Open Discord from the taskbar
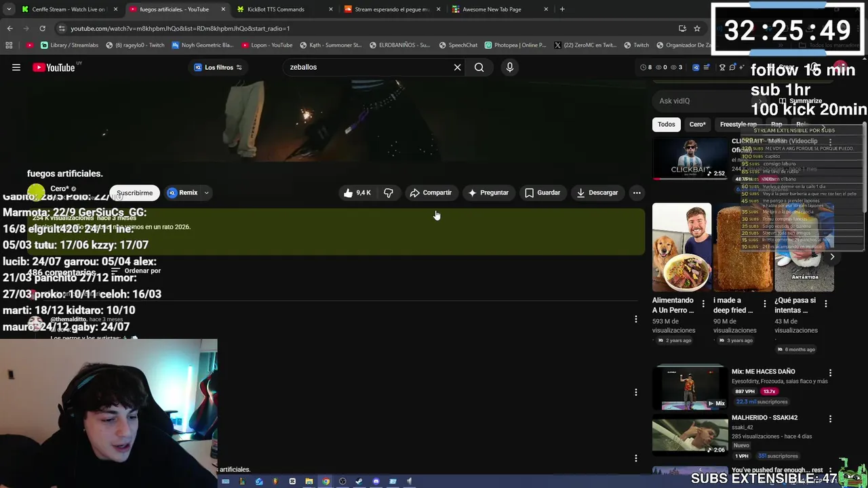This screenshot has width=868, height=488. pos(376,481)
